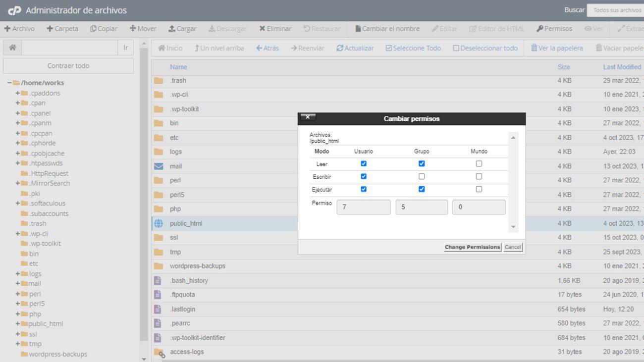This screenshot has height=362, width=644.
Task: Click Contraer todo button
Action: (x=68, y=66)
